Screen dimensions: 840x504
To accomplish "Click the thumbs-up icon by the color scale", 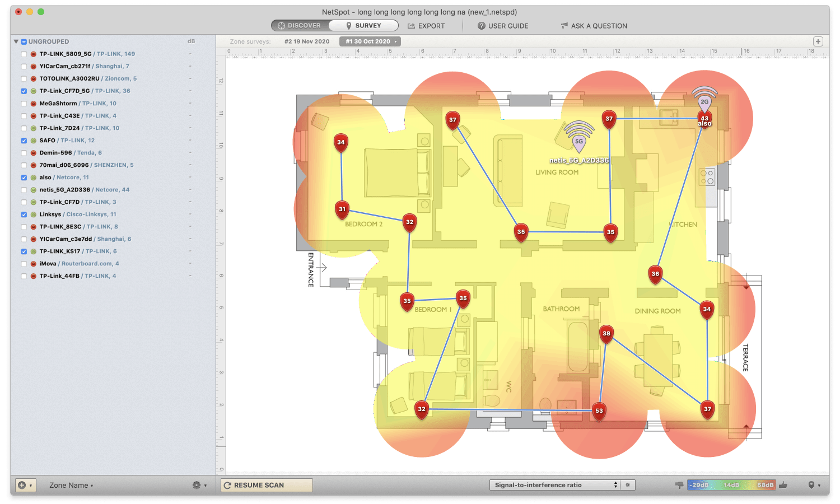I will 783,485.
